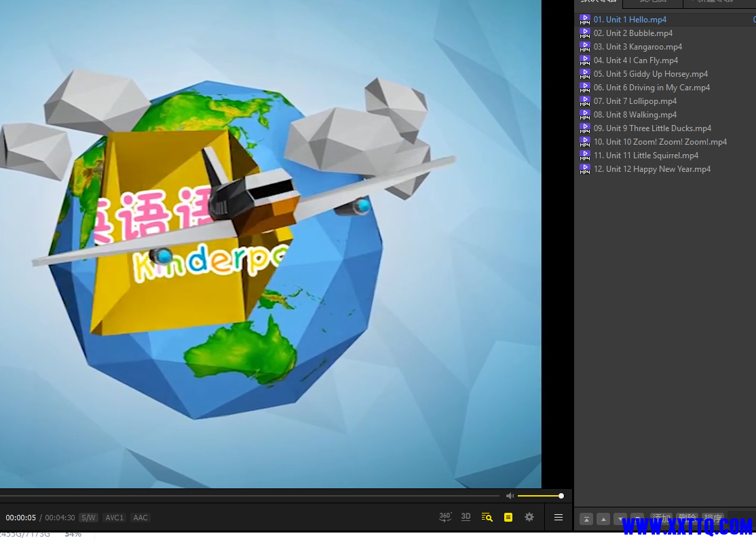Viewport: 756px width, 540px height.
Task: Toggle the 3D video mode icon
Action: (x=466, y=517)
